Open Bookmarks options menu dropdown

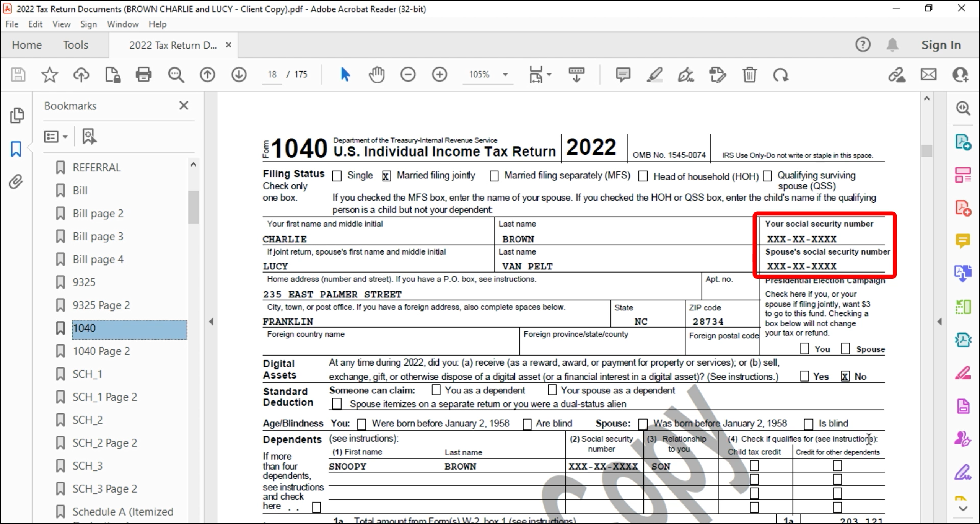pyautogui.click(x=56, y=137)
